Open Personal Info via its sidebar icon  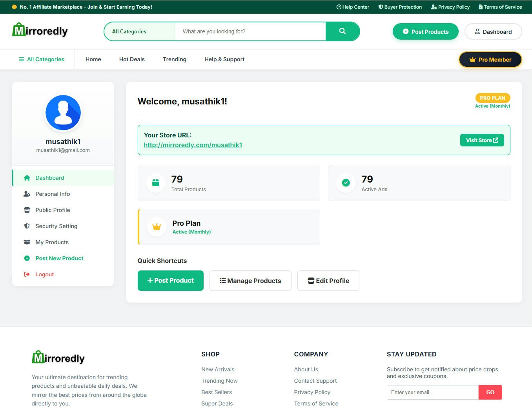(x=27, y=194)
